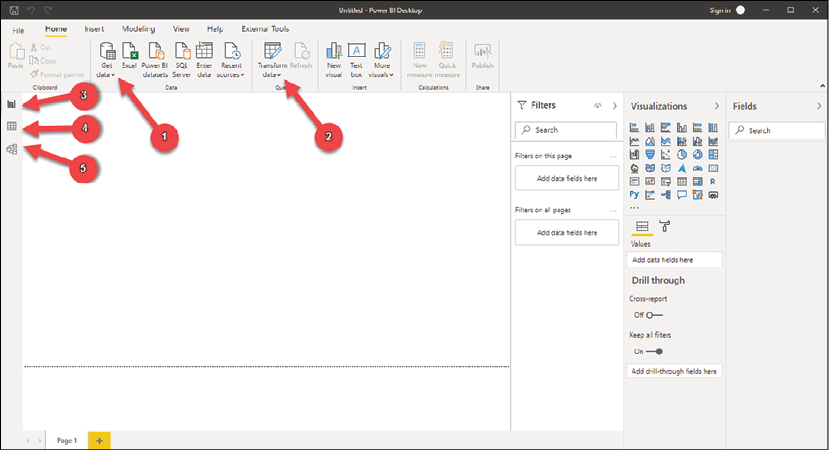
Task: Select the Q&A speech bubble visual
Action: pyautogui.click(x=682, y=195)
